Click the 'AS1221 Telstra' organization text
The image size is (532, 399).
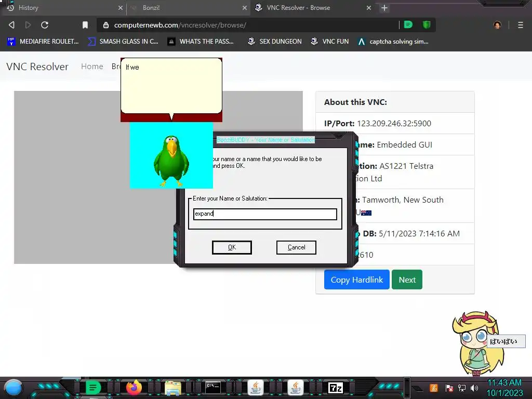point(406,166)
